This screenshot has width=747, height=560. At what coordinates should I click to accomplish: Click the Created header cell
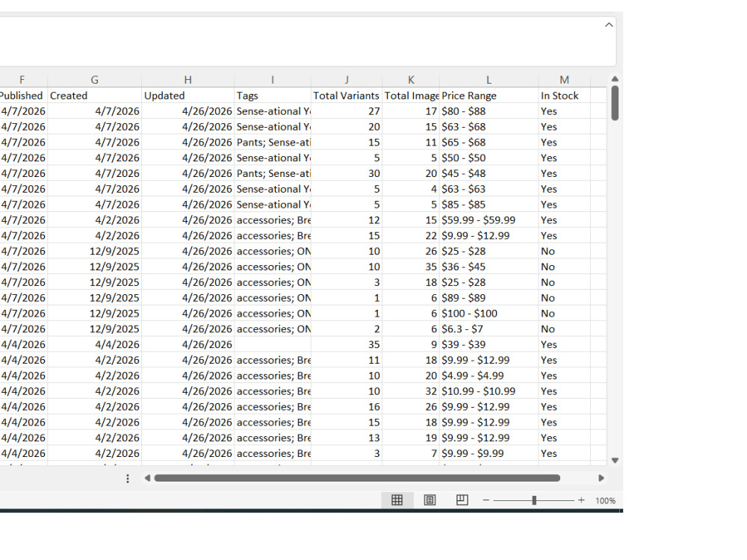pyautogui.click(x=94, y=96)
